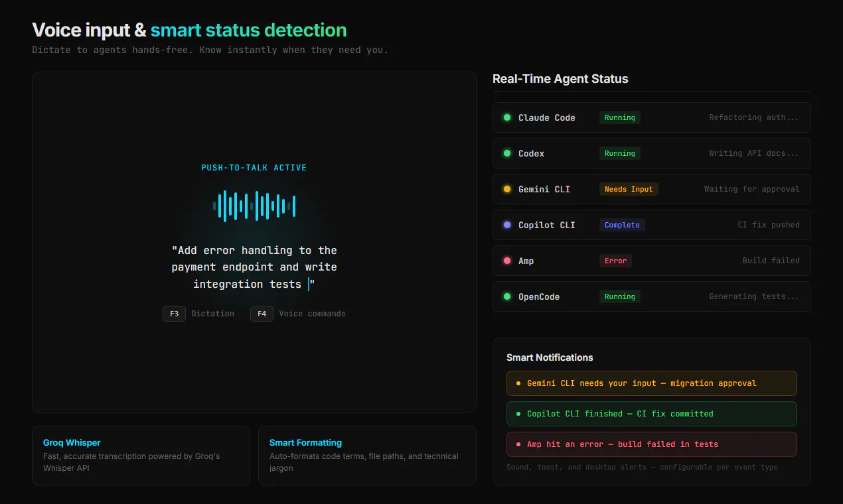This screenshot has width=843, height=504.
Task: Select the Gemini CLI agent name
Action: click(x=544, y=189)
